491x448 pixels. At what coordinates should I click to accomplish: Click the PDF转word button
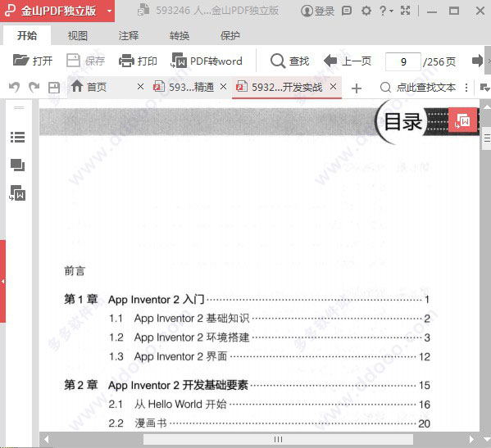[x=207, y=61]
